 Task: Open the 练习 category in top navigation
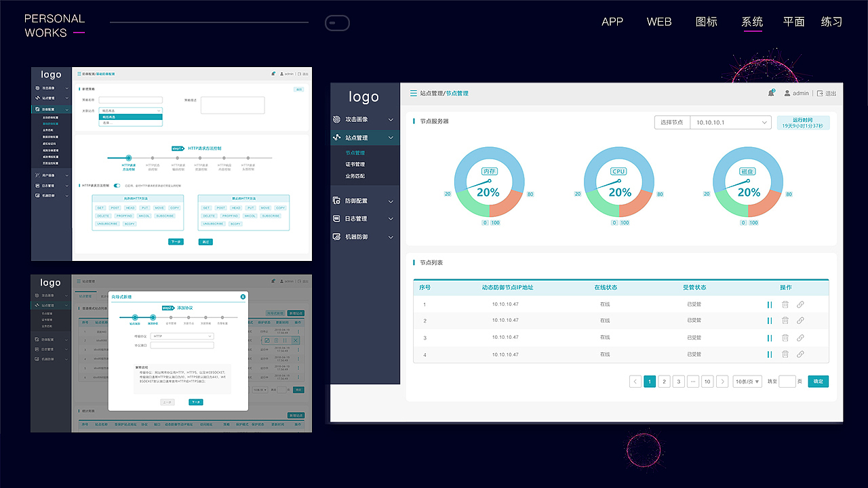click(x=832, y=22)
